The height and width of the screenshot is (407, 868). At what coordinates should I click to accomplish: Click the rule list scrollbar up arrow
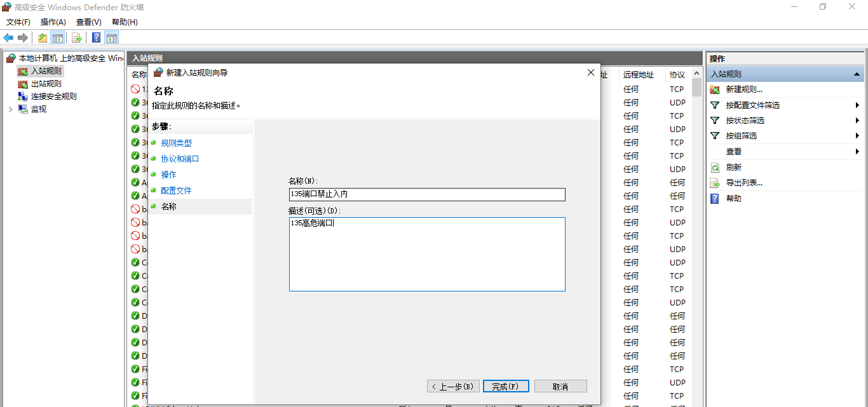click(697, 73)
